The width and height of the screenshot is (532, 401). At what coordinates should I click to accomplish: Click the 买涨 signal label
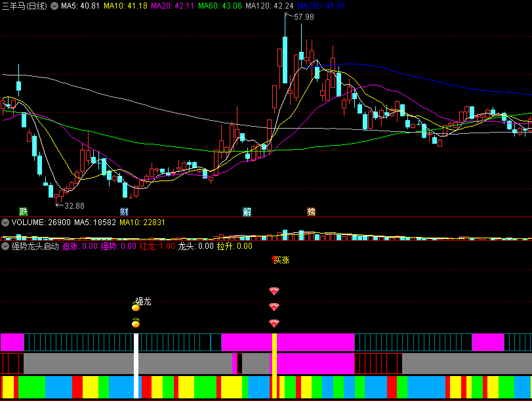[282, 260]
